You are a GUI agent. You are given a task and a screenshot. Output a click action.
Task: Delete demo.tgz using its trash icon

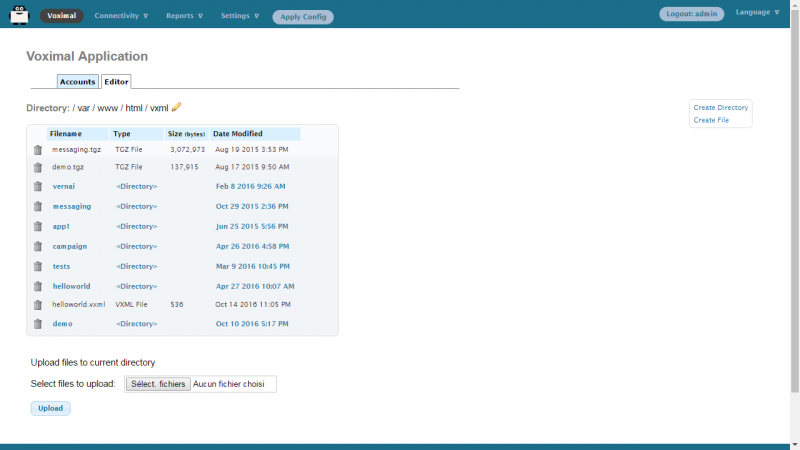pos(38,167)
